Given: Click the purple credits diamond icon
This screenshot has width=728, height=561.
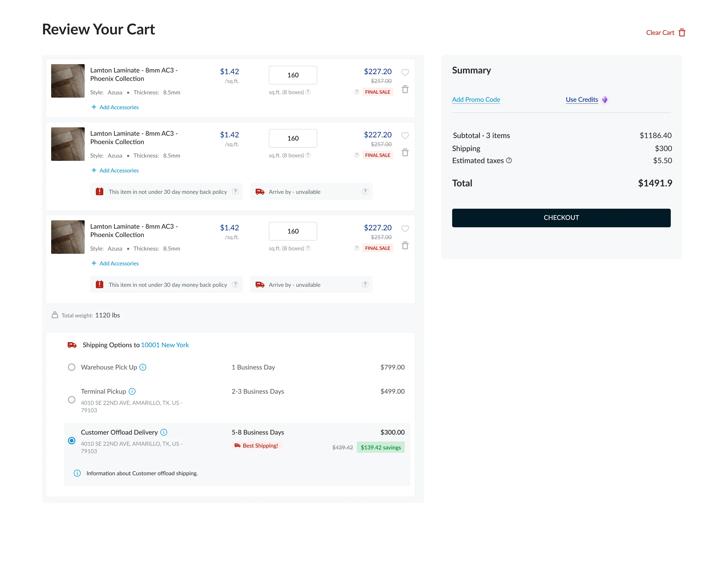Looking at the screenshot, I should [x=605, y=100].
